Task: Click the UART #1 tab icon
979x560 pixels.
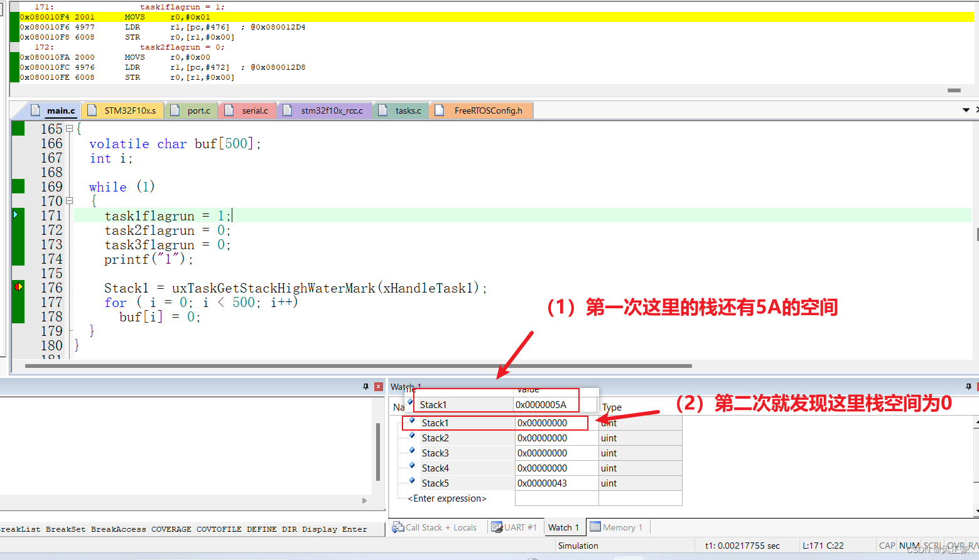Action: pos(497,527)
